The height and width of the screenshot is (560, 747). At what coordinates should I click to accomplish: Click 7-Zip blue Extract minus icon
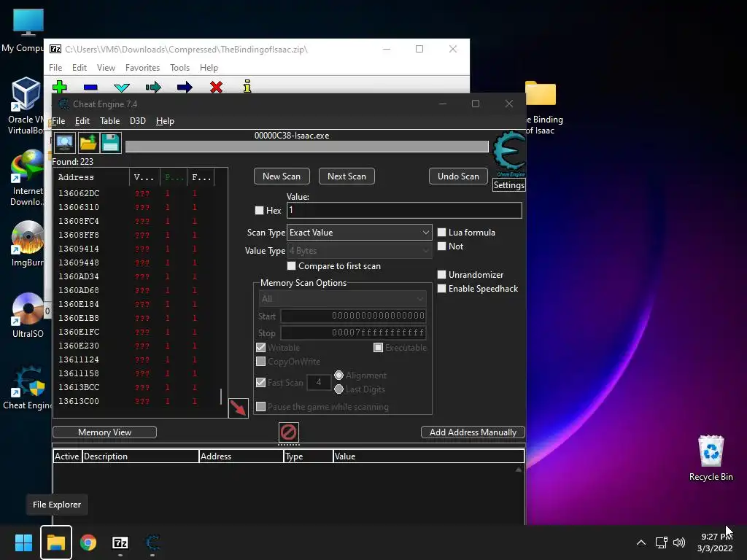[x=90, y=87]
